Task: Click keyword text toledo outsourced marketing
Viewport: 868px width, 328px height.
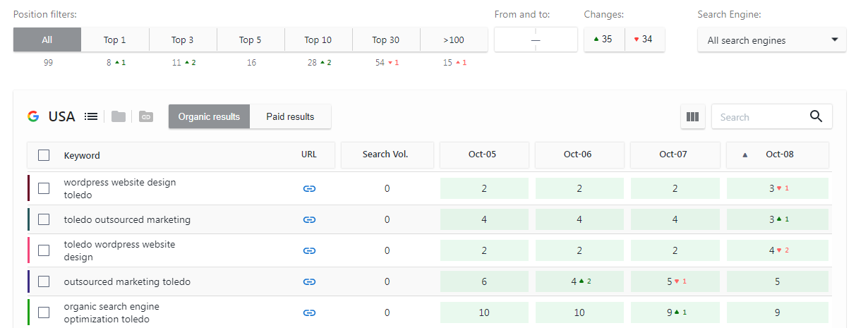Action: (127, 219)
